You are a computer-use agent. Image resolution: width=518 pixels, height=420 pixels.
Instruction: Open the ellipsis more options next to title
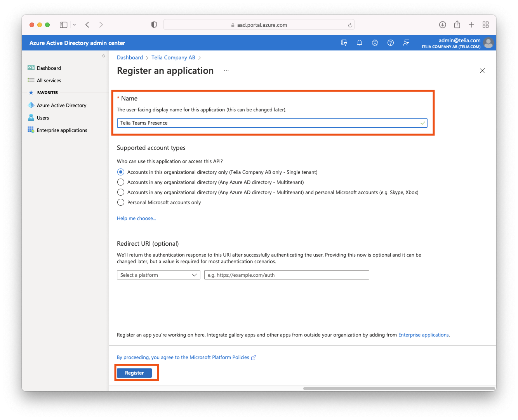point(226,71)
